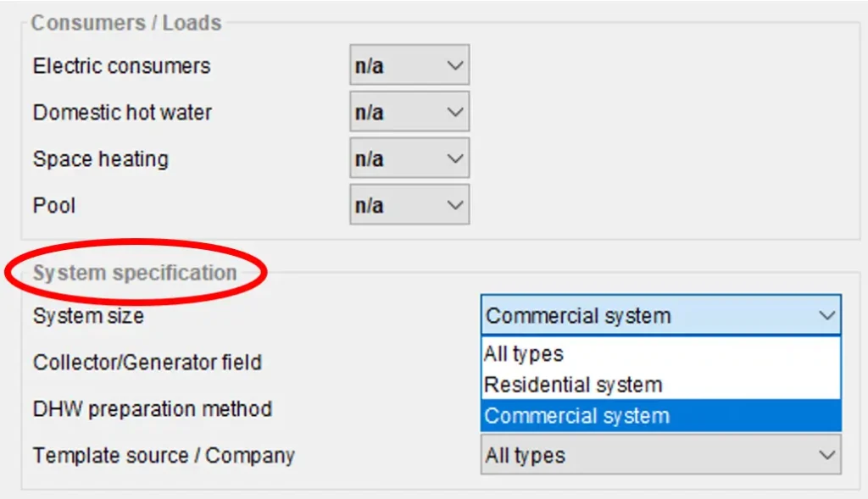Viewport: 868px width, 499px height.
Task: Select the highlighted Commercial system option
Action: (x=577, y=416)
